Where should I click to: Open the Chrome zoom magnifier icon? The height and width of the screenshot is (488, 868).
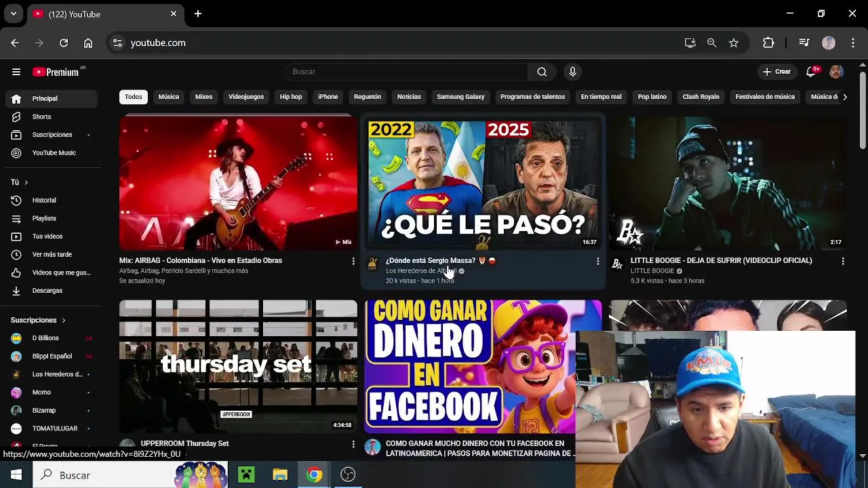tap(711, 43)
